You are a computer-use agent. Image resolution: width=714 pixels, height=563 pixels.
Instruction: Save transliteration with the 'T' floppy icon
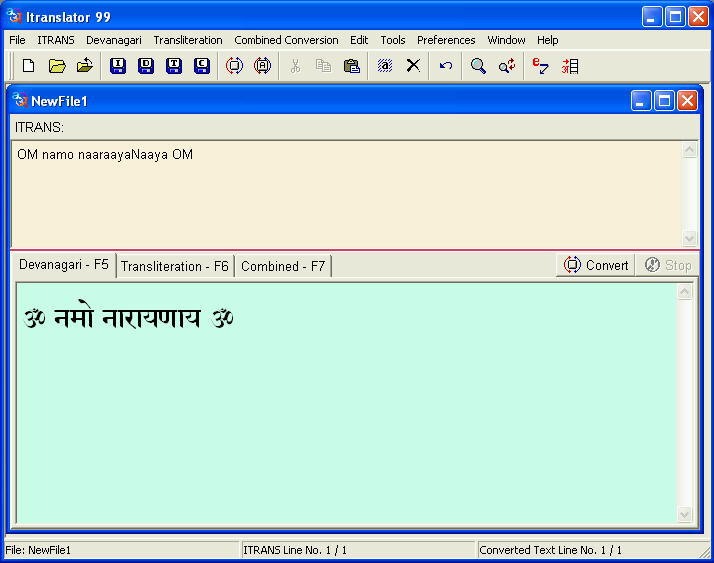coord(174,66)
